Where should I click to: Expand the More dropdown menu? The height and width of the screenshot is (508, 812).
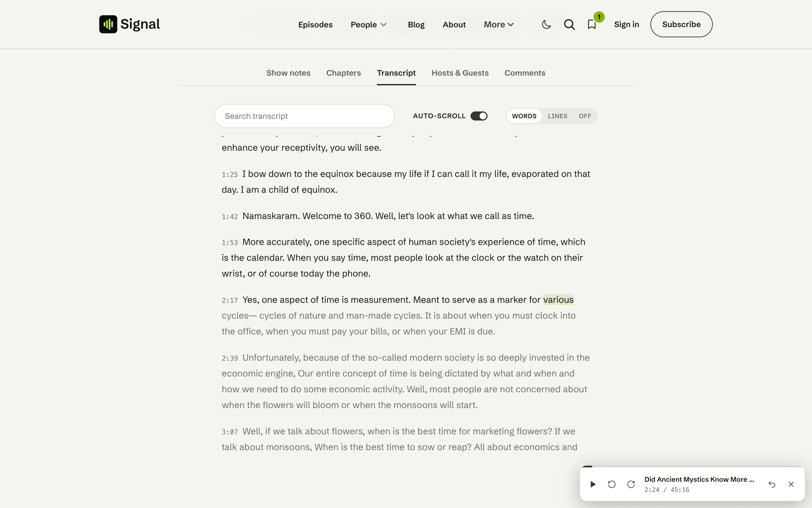(x=499, y=25)
